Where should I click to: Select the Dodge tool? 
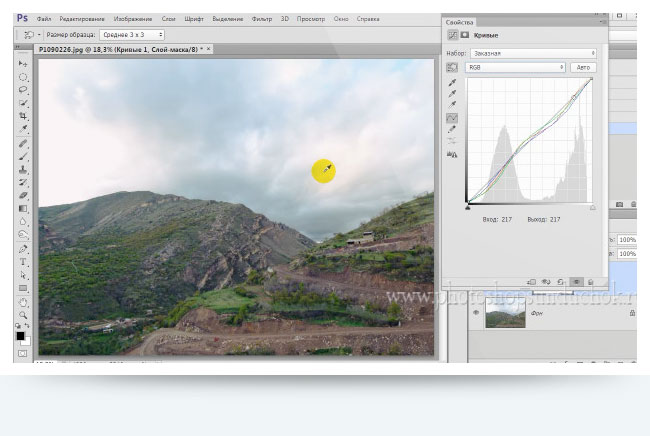tap(23, 235)
